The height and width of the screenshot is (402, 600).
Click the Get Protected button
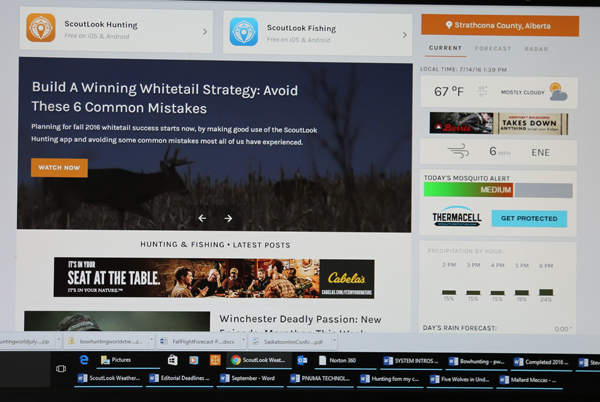tap(528, 218)
